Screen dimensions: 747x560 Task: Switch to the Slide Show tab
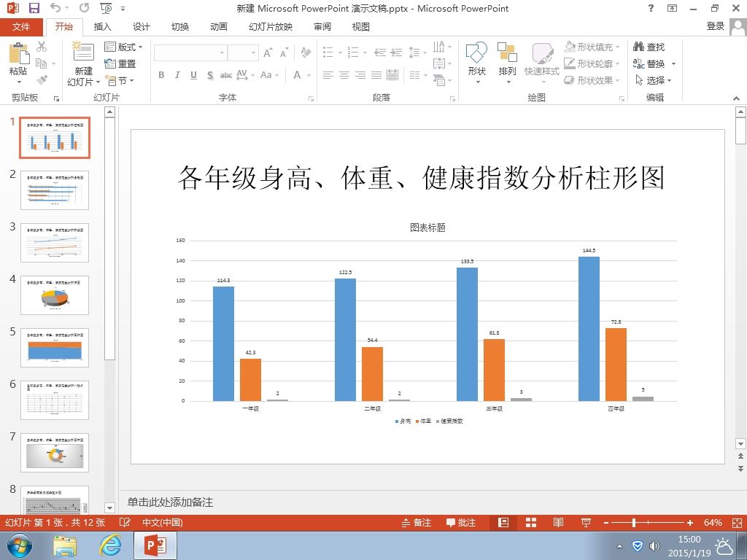pyautogui.click(x=271, y=27)
